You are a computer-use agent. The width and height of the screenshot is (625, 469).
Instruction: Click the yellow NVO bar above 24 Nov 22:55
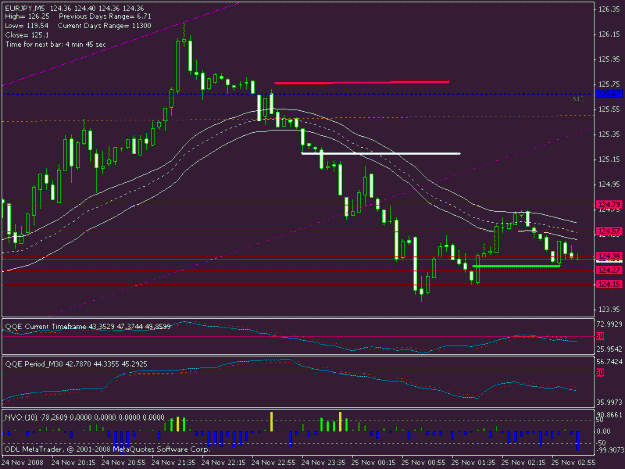pos(271,422)
